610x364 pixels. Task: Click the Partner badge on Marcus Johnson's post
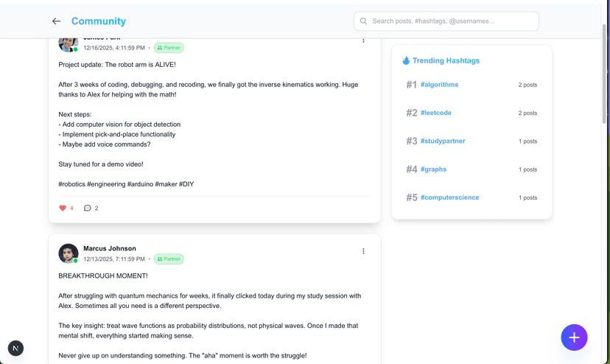pos(169,259)
